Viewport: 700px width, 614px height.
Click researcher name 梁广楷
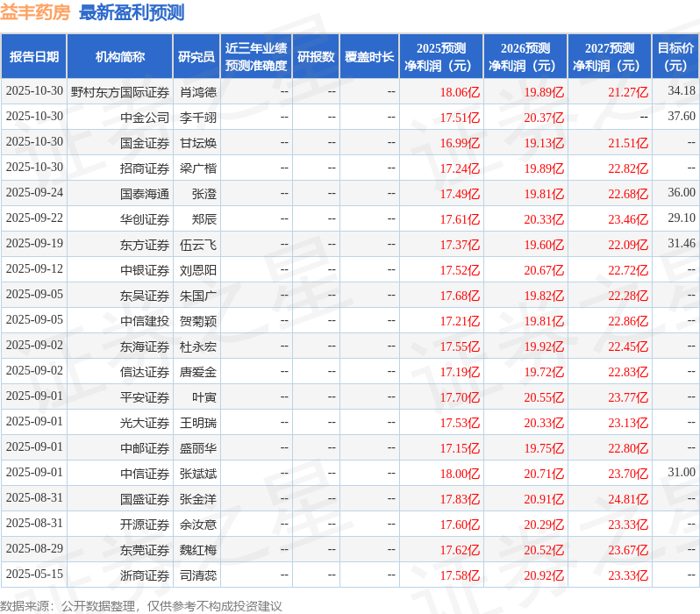point(198,168)
